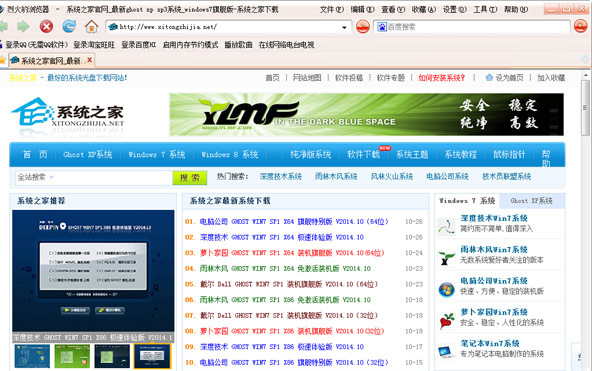Click the red stop loading icon
This screenshot has height=371, width=592.
(46, 26)
